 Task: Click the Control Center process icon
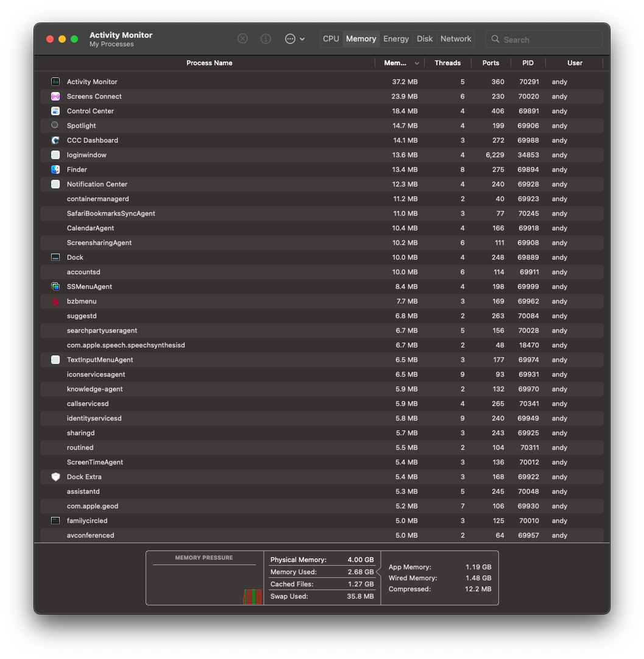point(55,111)
